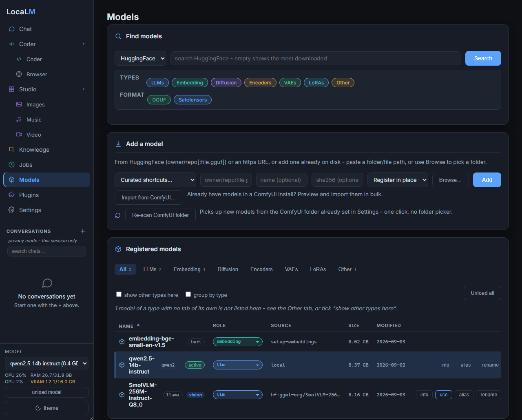Click the Add model button
522x420 pixels.
coord(487,180)
